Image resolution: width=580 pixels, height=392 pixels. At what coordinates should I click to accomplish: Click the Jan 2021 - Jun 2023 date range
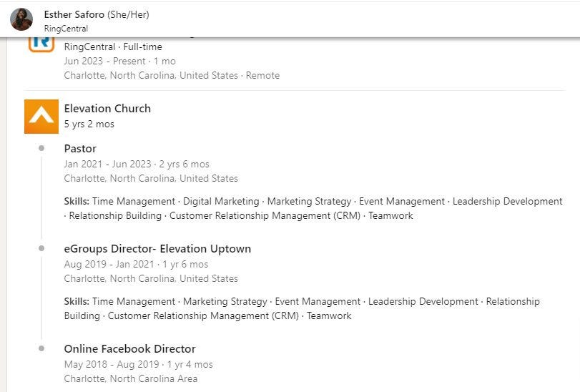click(108, 164)
